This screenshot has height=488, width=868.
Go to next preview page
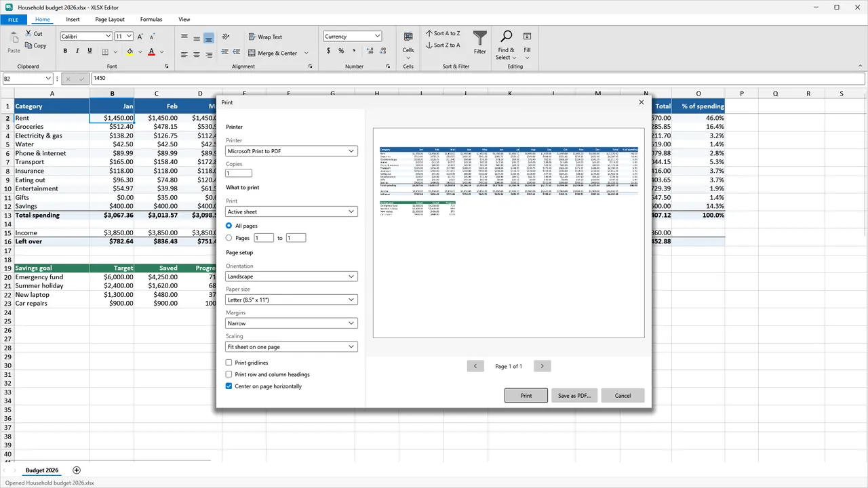(542, 366)
